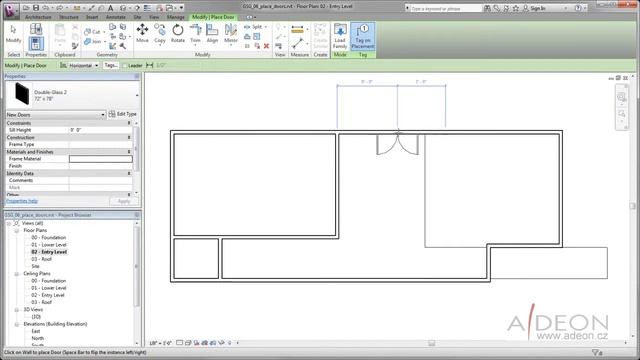Select the Move tool

[142, 33]
